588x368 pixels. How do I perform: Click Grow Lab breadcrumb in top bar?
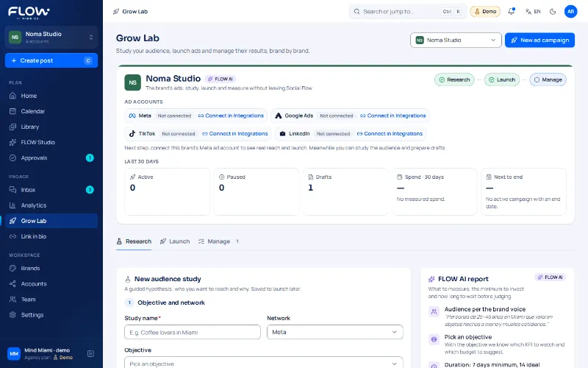click(130, 12)
